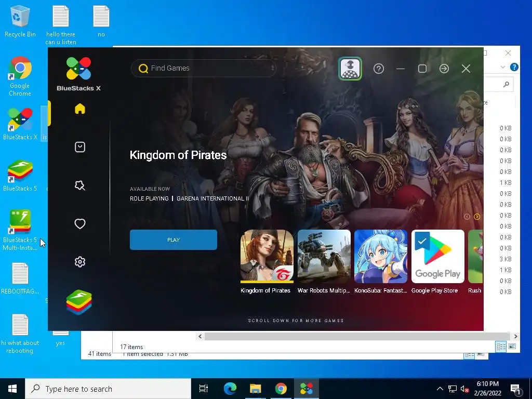Launch BlueStacks 5 player icon in sidebar bottom
The image size is (532, 399).
79,302
